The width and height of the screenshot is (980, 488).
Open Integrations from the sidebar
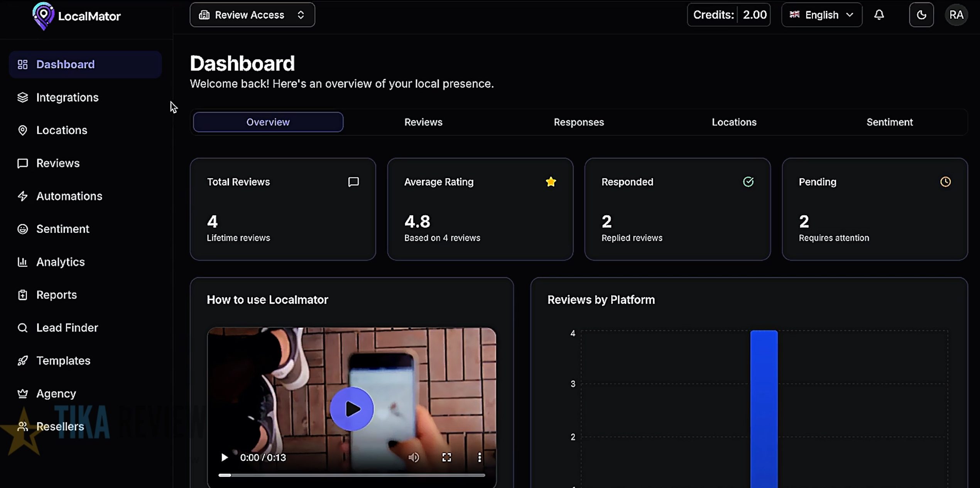(x=67, y=97)
